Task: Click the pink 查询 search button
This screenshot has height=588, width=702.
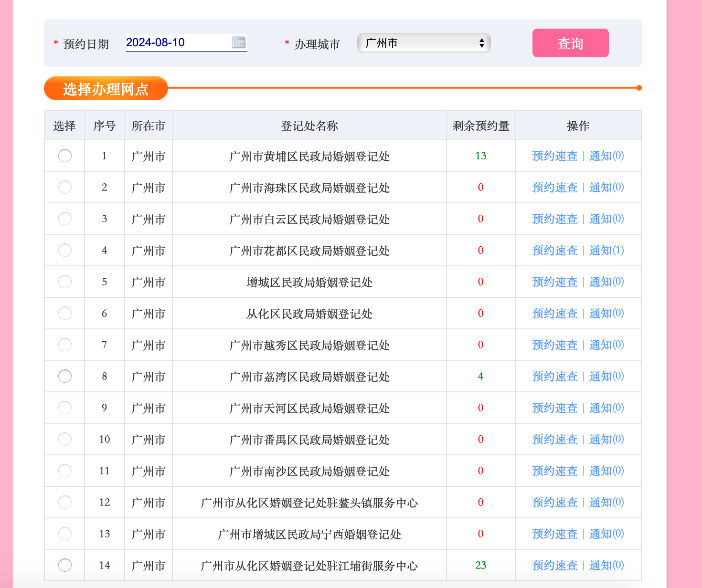Action: click(x=570, y=43)
